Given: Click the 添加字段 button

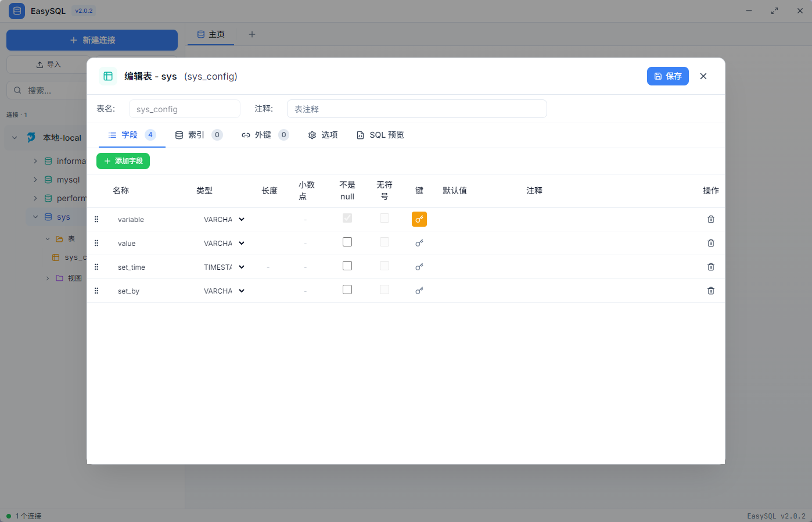Looking at the screenshot, I should tap(123, 161).
